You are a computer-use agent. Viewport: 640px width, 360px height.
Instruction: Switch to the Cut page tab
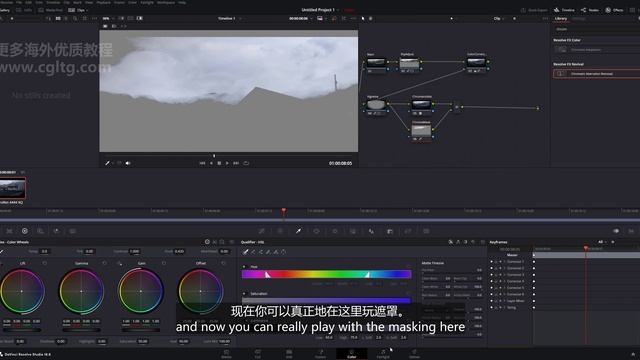tap(258, 354)
